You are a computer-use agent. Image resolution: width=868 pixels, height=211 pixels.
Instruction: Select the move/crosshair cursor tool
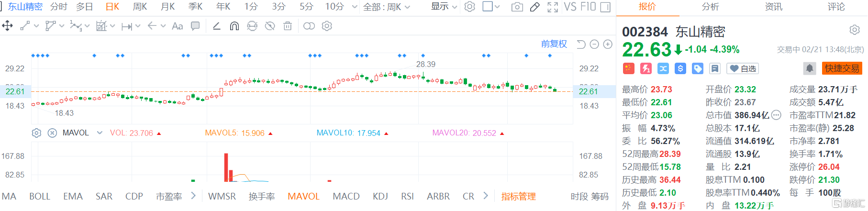tap(7, 26)
